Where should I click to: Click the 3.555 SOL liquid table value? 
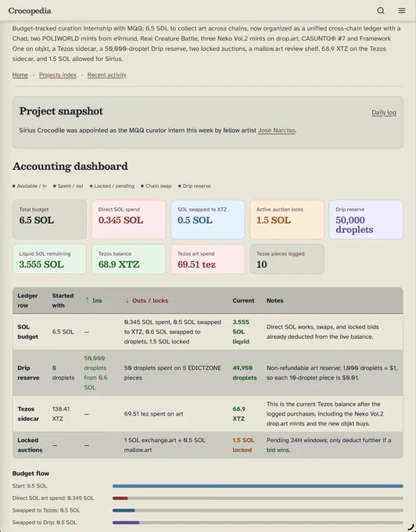pos(241,332)
